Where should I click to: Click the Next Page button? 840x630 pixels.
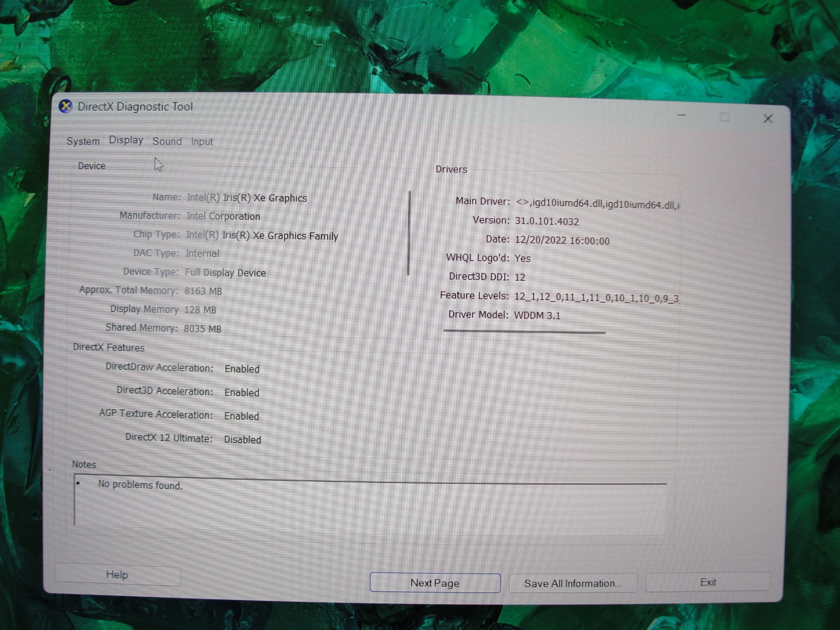click(435, 583)
